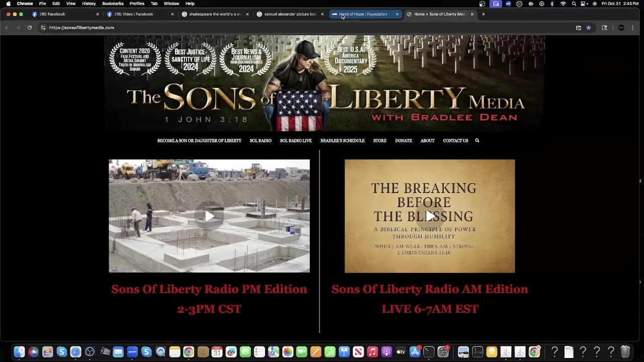This screenshot has height=362, width=644.
Task: Open System Settings from the dock
Action: (x=443, y=352)
